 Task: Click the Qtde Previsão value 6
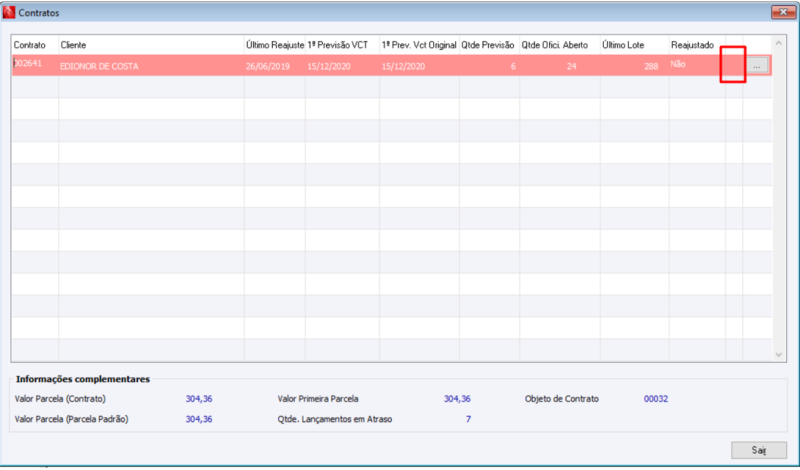click(x=513, y=66)
